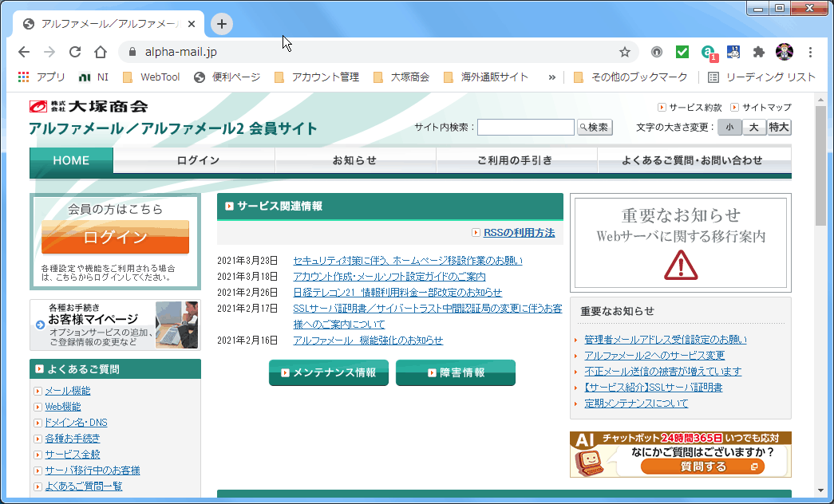Open the Chrome profile avatar
Screen dimensions: 834x504
(x=785, y=52)
